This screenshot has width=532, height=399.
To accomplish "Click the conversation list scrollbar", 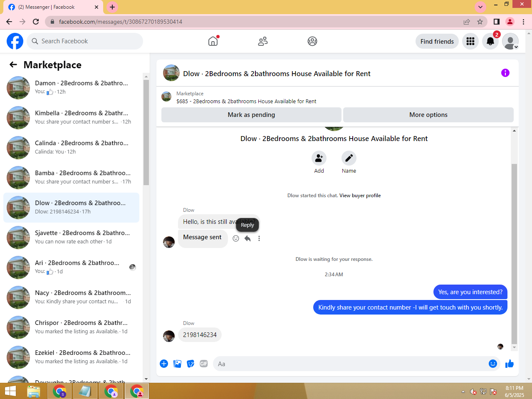I will (x=146, y=132).
